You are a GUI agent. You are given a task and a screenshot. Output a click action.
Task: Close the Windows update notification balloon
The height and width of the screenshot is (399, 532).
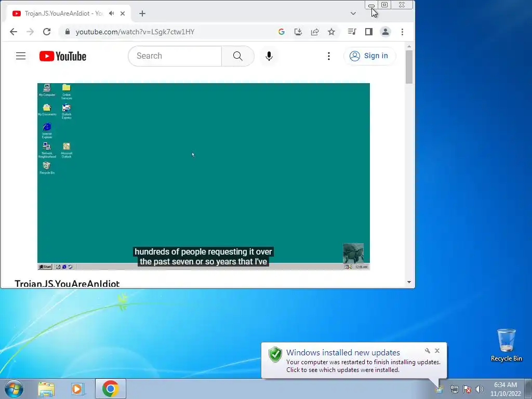pos(437,351)
